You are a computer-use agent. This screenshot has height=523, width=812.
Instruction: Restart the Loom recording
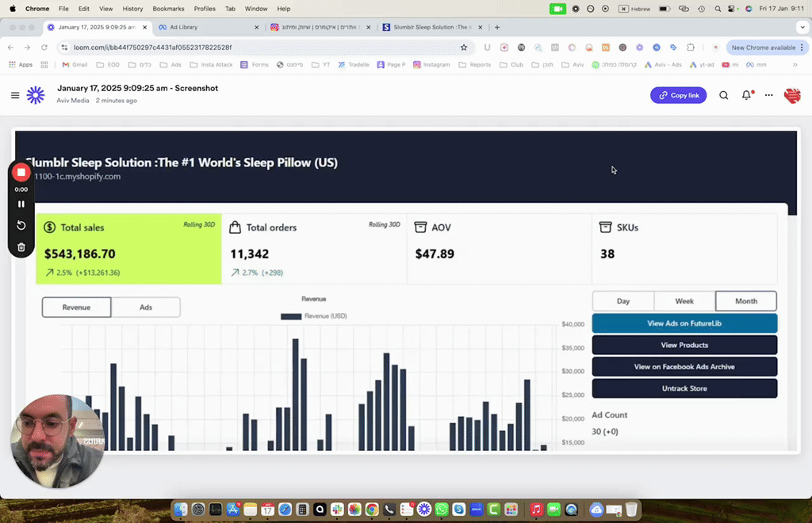tap(21, 225)
